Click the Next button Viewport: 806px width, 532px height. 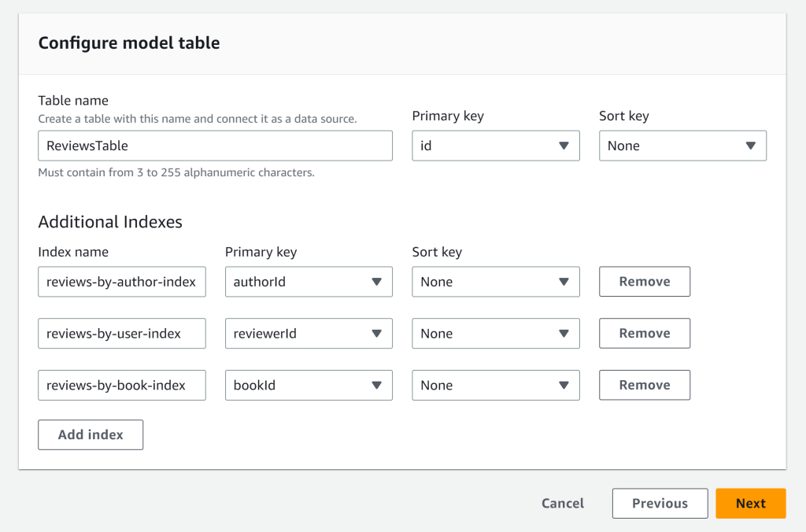[x=750, y=503]
